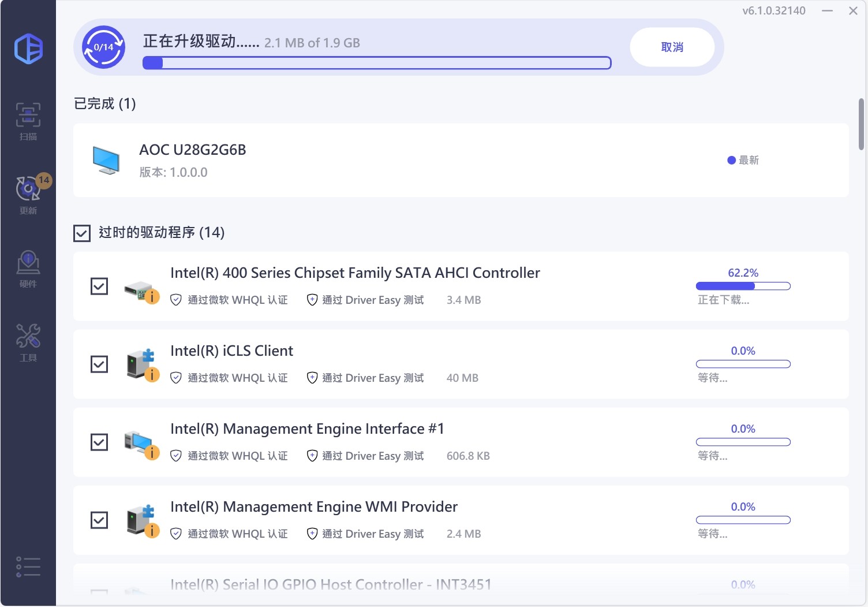
Task: Click the Management Engine Interface #1 progress bar
Action: point(743,442)
